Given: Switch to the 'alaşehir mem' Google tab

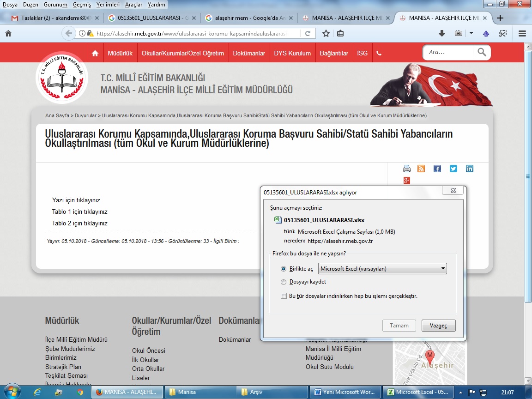Looking at the screenshot, I should tap(249, 18).
